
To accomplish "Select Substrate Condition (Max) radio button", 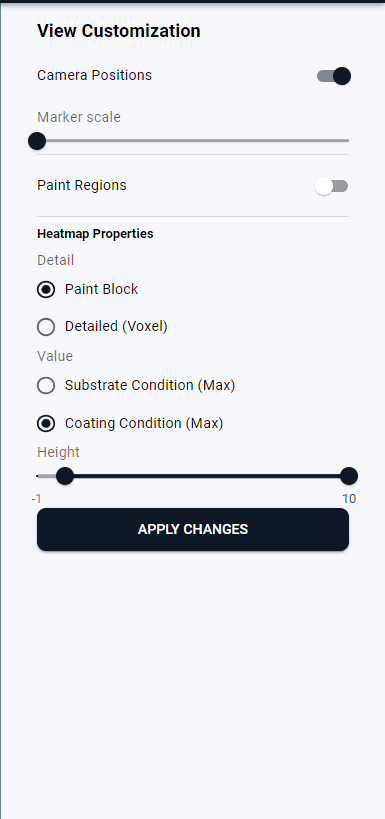I will coord(46,385).
